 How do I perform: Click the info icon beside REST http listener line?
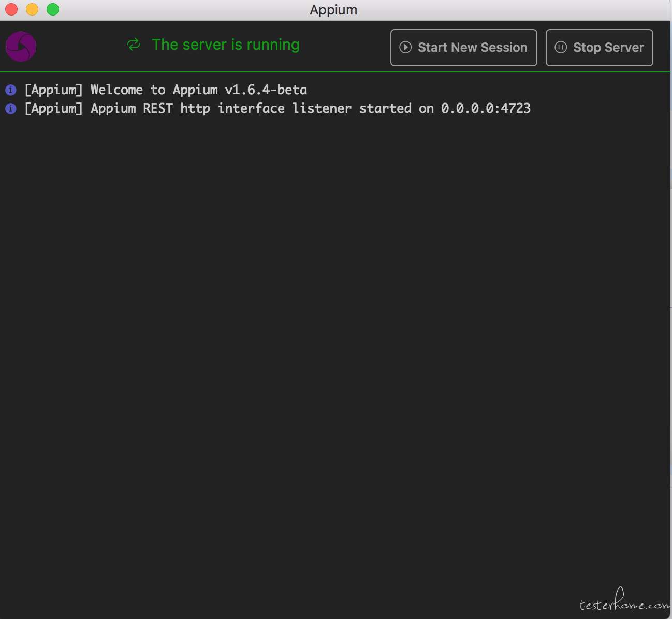(x=11, y=109)
